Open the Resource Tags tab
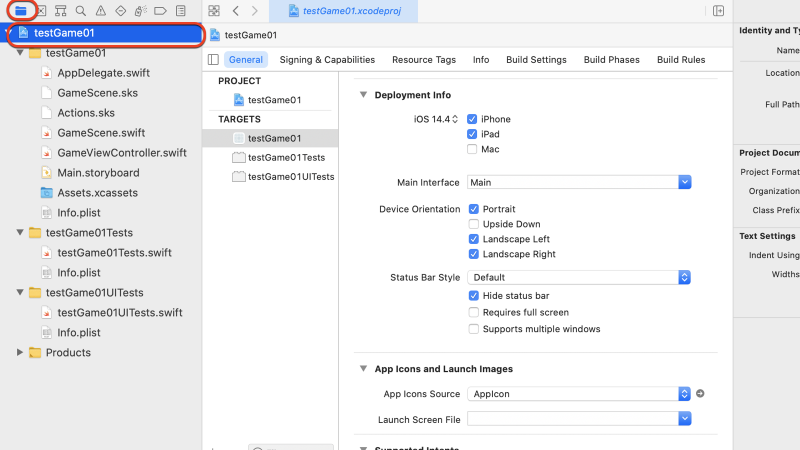 (423, 60)
